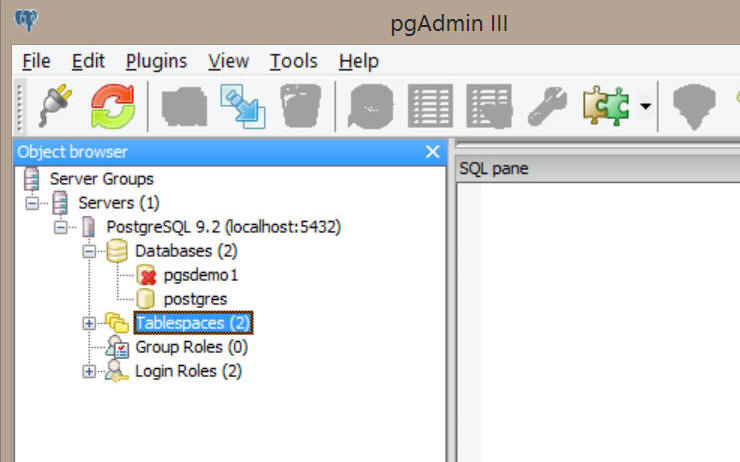Open the Plugins menu
This screenshot has height=462, width=740.
156,62
